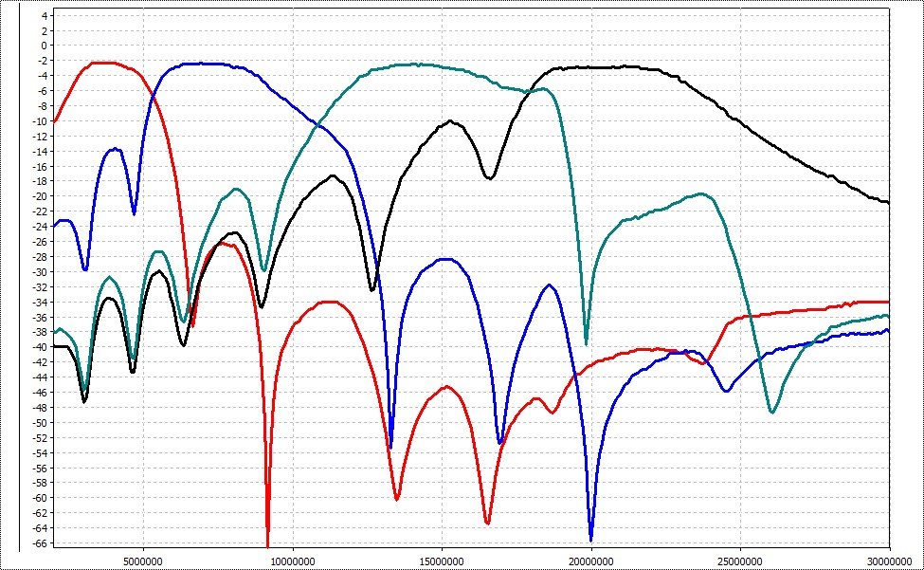Click the teal curve's notch at 20000000

tap(586, 342)
